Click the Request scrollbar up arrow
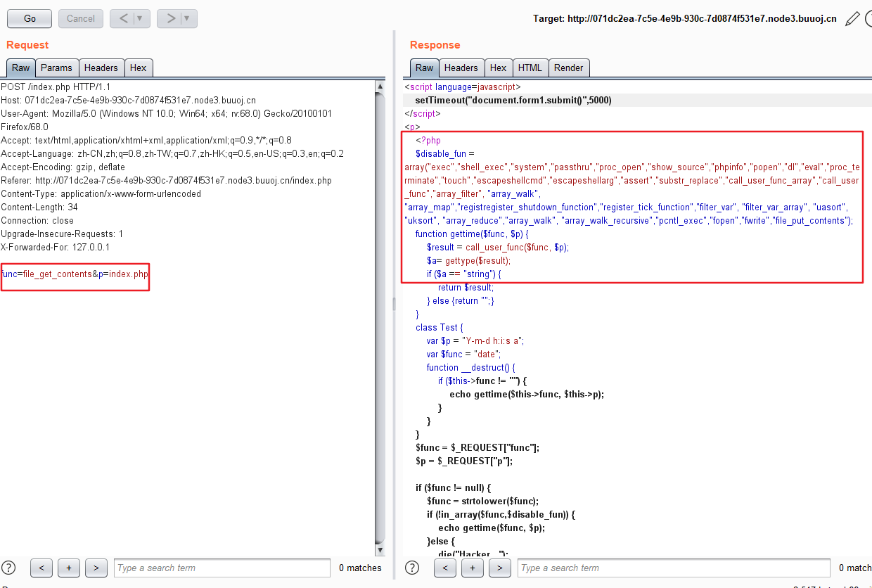872x588 pixels. 380,87
